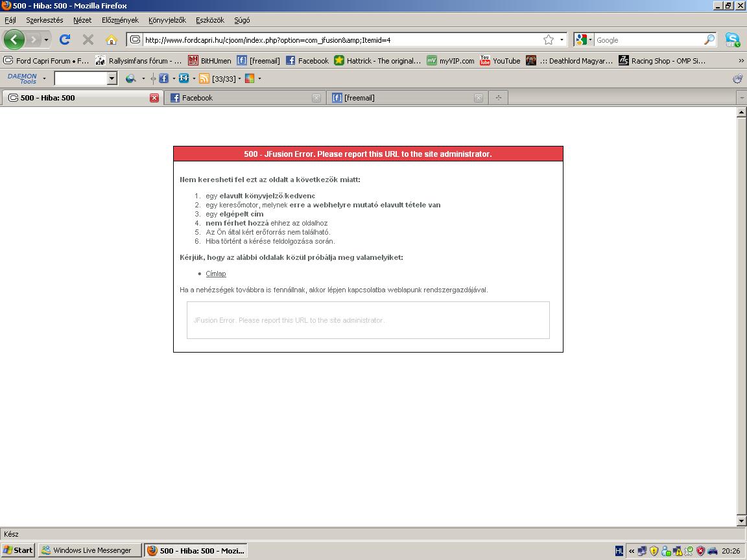Click into the Google search field

(x=648, y=40)
